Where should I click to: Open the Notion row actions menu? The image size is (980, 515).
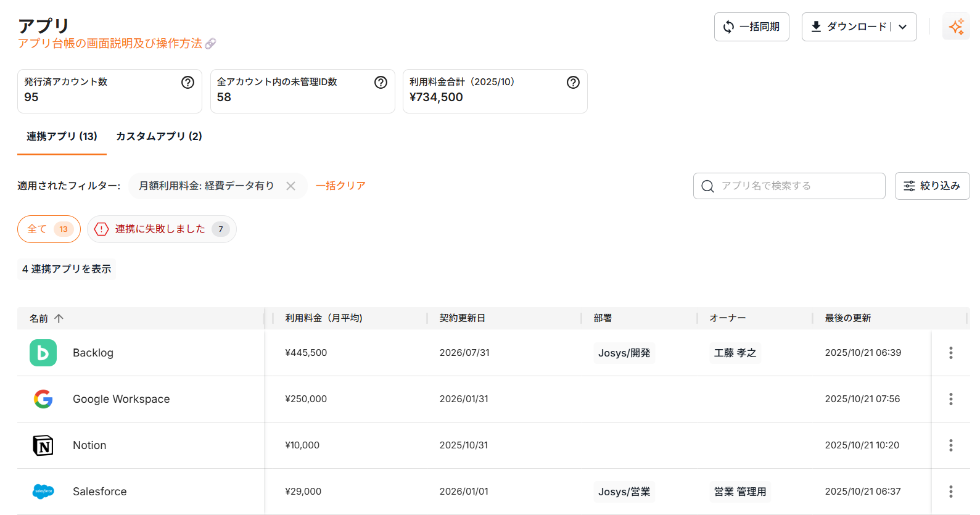[950, 445]
